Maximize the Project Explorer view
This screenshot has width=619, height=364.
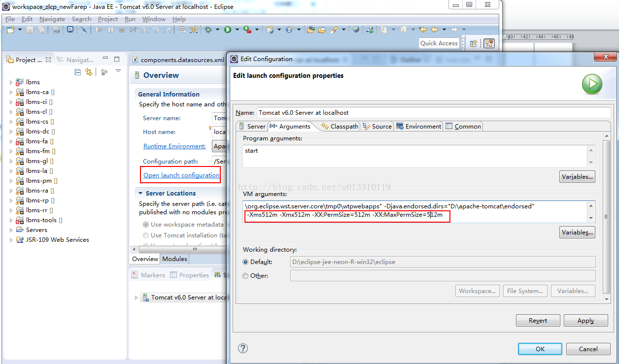pos(117,59)
